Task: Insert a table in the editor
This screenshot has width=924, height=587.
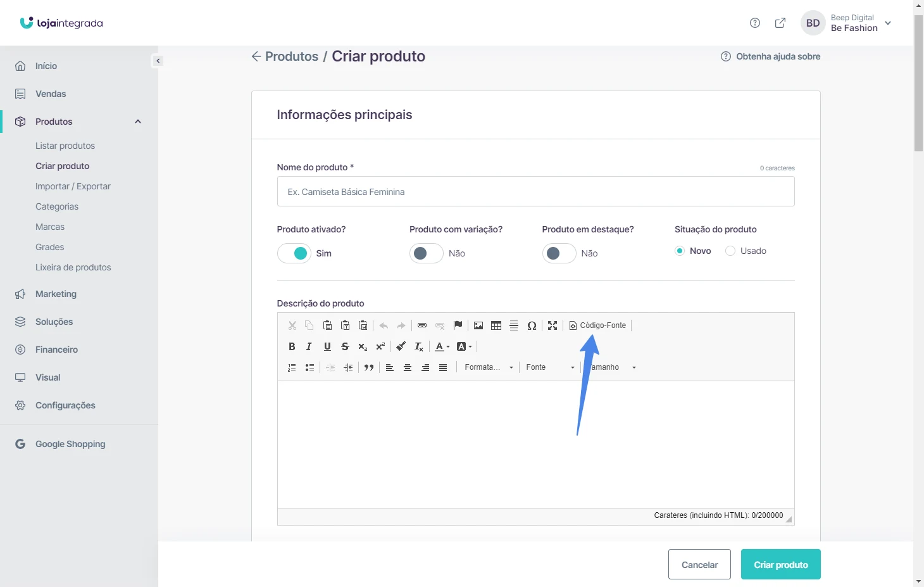Action: [496, 325]
